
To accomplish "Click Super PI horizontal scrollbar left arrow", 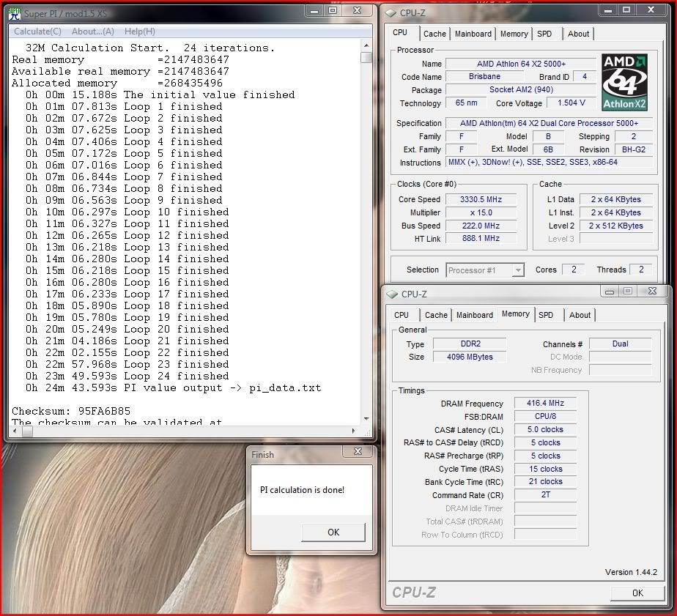I will coord(15,431).
